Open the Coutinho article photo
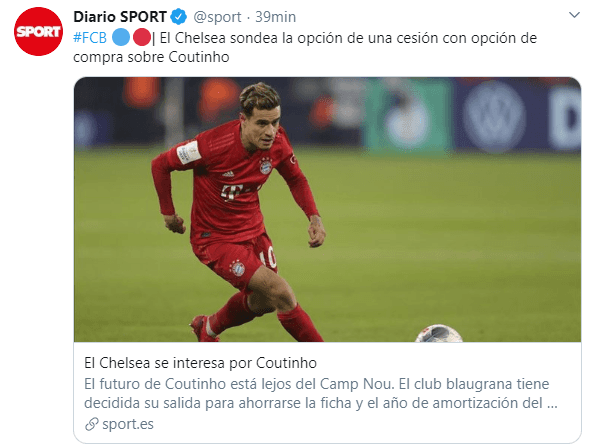The image size is (596, 446). point(327,210)
